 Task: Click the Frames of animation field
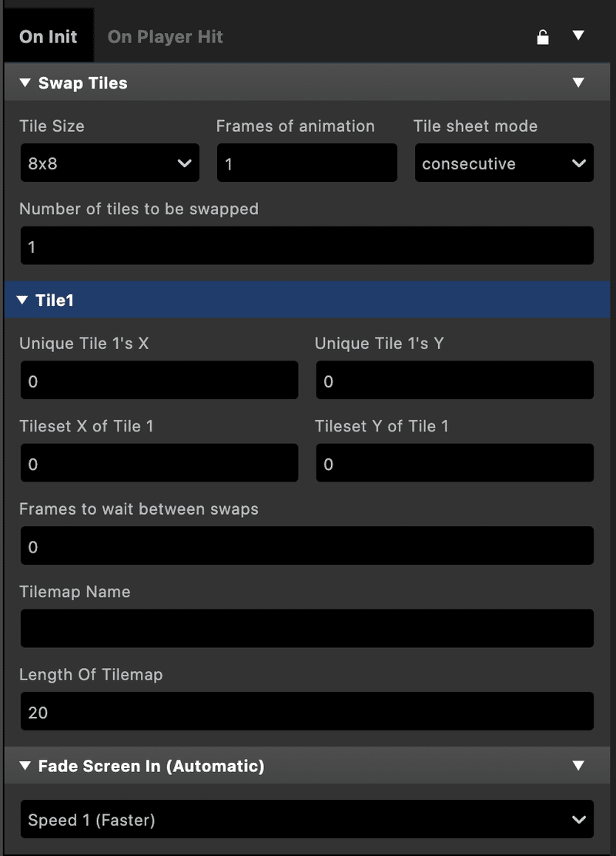pyautogui.click(x=306, y=163)
